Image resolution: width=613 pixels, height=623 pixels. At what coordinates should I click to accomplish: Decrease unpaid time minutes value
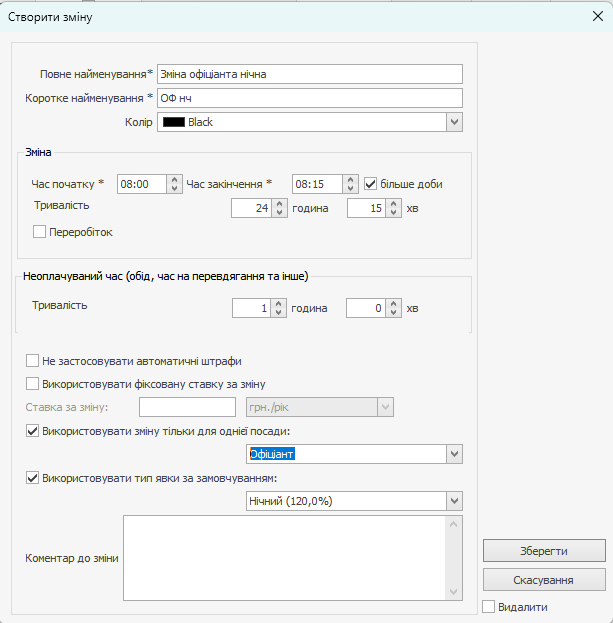tap(394, 313)
